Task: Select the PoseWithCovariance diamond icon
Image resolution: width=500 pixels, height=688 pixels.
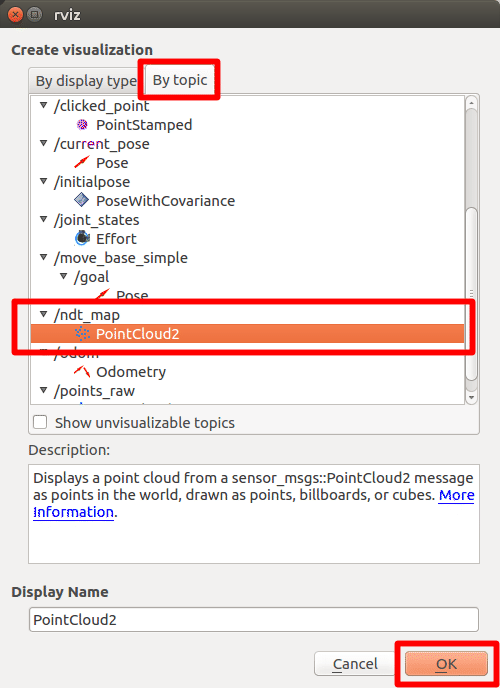Action: click(x=82, y=201)
